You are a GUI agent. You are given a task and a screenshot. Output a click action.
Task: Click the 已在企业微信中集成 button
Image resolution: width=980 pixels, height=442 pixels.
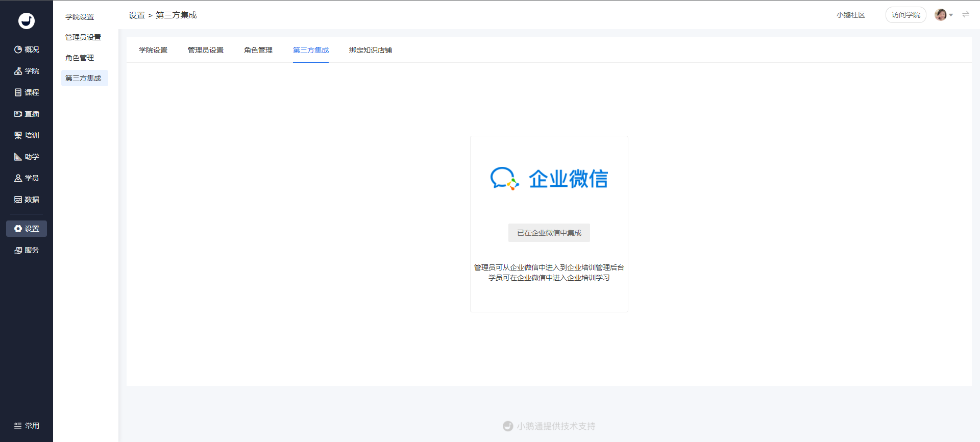coord(549,233)
